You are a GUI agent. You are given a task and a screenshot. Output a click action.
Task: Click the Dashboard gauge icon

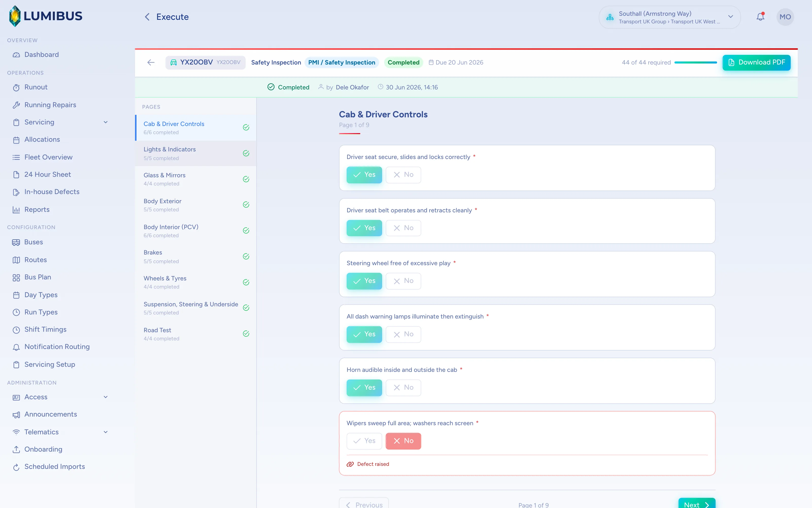[16, 55]
